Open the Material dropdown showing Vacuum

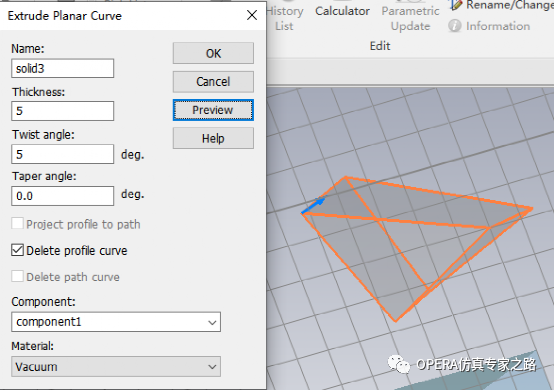click(x=116, y=367)
